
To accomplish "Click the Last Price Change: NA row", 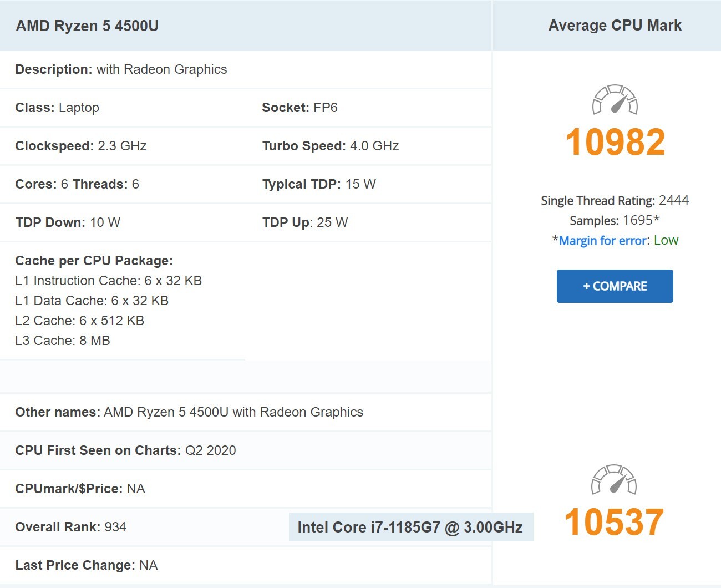I will pyautogui.click(x=246, y=565).
